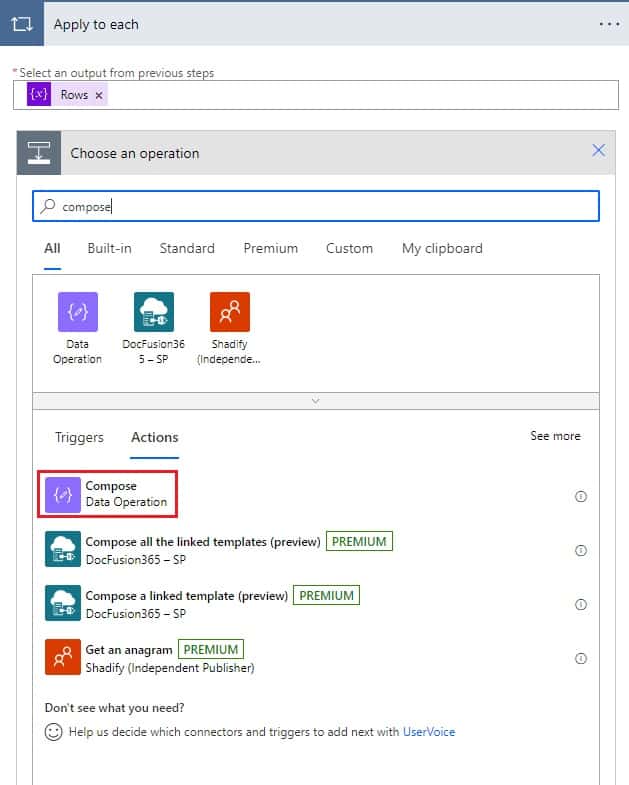The width and height of the screenshot is (629, 785).
Task: Choose the Compose Data Operation action
Action: pyautogui.click(x=107, y=494)
